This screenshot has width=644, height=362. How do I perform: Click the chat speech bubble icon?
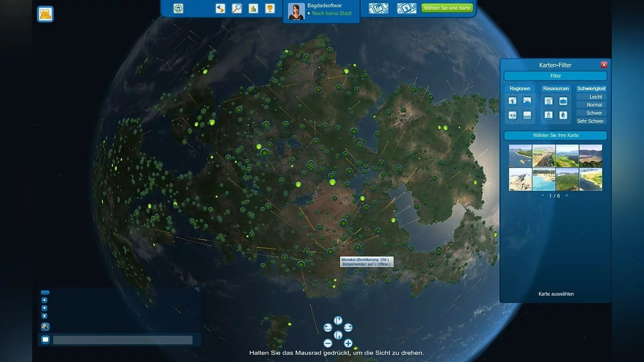pyautogui.click(x=45, y=339)
